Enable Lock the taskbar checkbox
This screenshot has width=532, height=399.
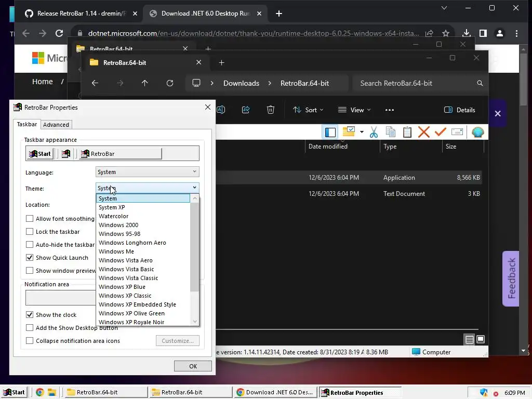pyautogui.click(x=30, y=232)
